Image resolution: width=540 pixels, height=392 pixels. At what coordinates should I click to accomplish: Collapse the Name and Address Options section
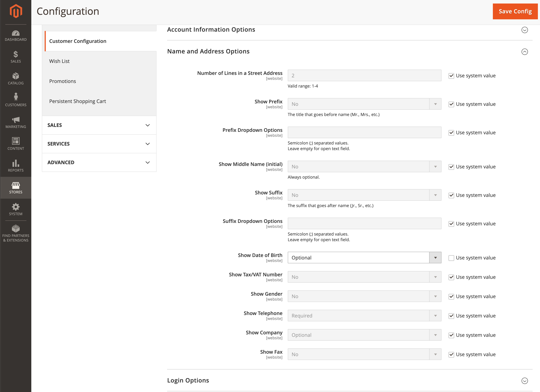pyautogui.click(x=525, y=52)
